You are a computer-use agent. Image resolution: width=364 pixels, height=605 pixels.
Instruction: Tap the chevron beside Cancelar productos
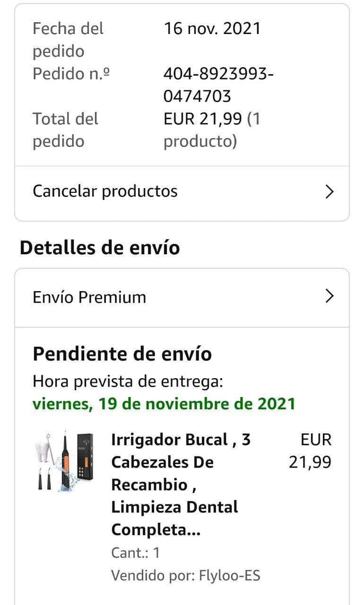coord(329,192)
